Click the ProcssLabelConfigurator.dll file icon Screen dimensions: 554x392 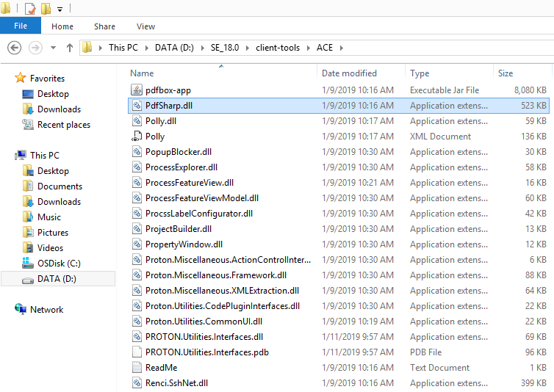click(x=137, y=214)
